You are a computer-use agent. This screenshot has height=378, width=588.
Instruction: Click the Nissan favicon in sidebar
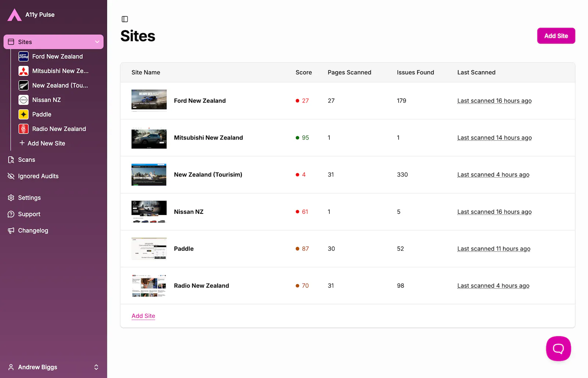point(24,100)
